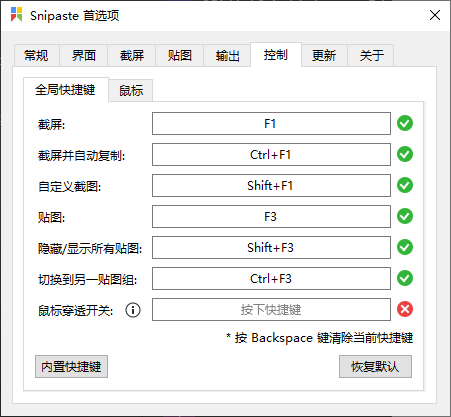Open the info icon next to 鼠标穿透开关
This screenshot has height=417, width=451.
click(133, 310)
